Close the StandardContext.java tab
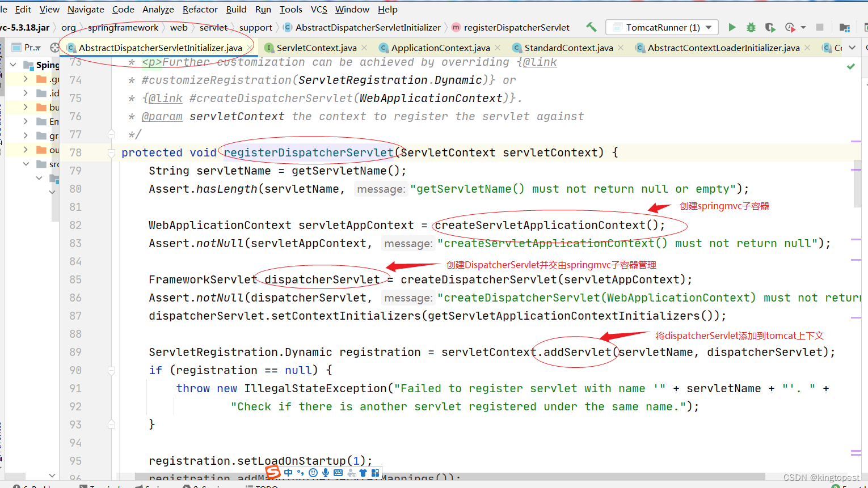This screenshot has width=868, height=488. click(x=621, y=48)
